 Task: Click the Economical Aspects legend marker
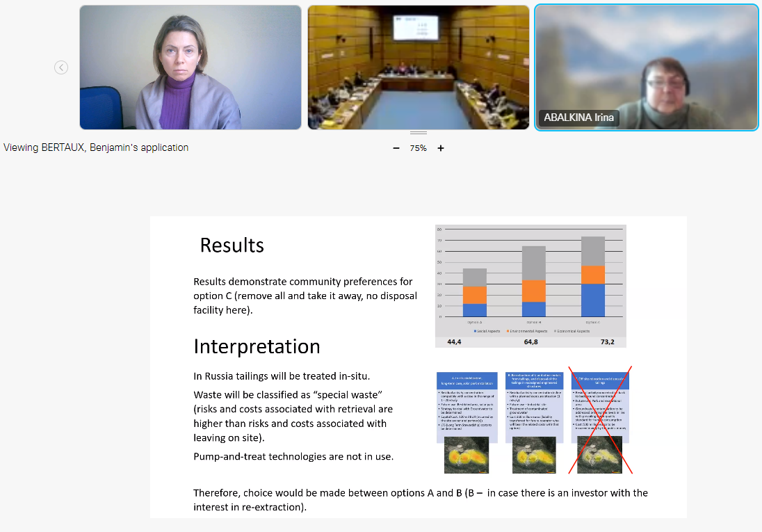[557, 332]
